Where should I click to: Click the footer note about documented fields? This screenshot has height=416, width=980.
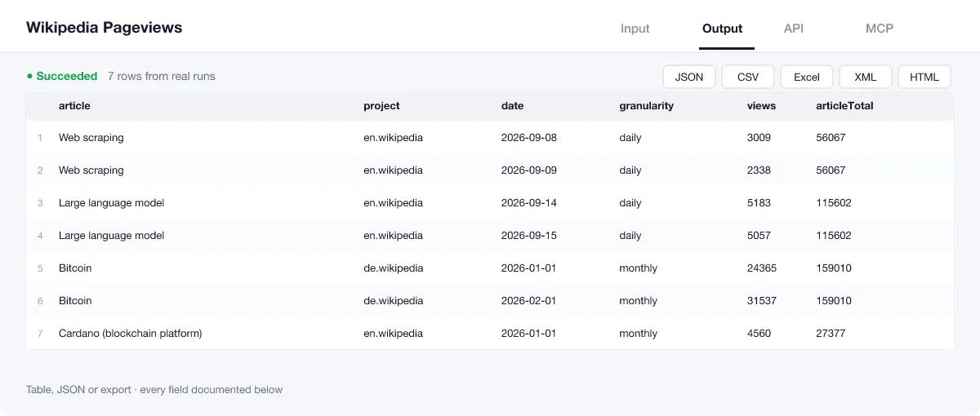(x=154, y=390)
